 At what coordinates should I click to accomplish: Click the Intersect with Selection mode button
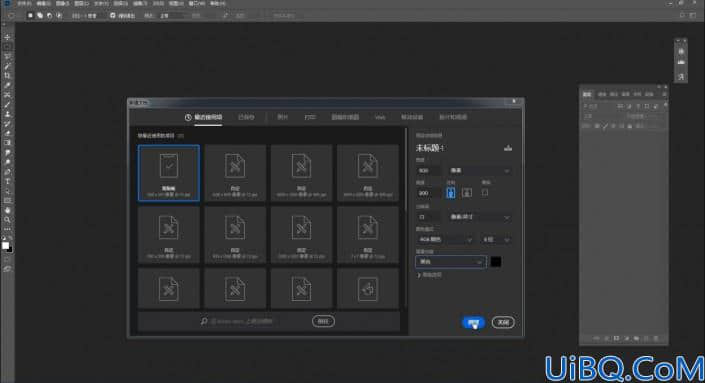pyautogui.click(x=58, y=15)
